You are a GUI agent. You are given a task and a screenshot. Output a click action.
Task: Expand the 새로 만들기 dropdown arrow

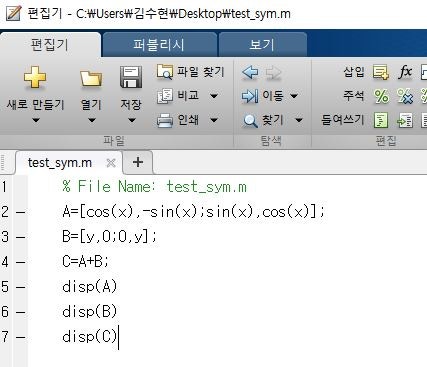click(x=36, y=120)
